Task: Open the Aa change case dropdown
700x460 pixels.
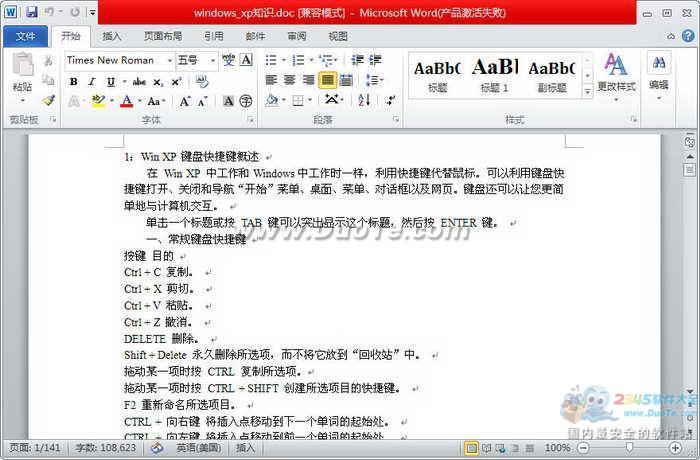Action: pyautogui.click(x=157, y=101)
